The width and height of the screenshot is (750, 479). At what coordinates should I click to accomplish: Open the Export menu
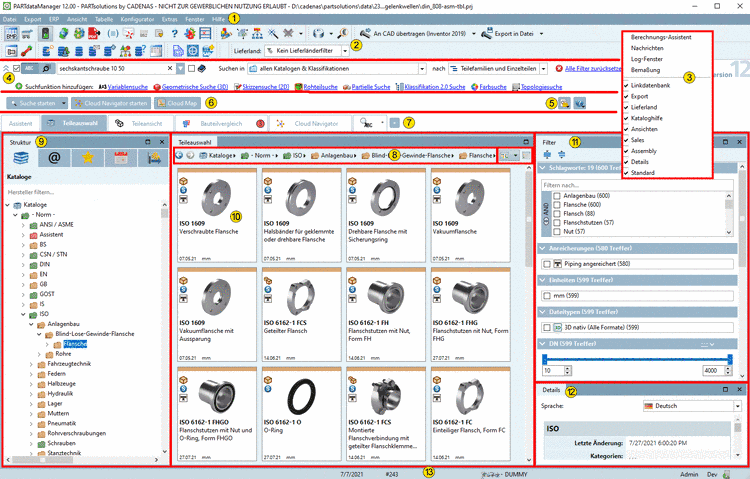33,19
